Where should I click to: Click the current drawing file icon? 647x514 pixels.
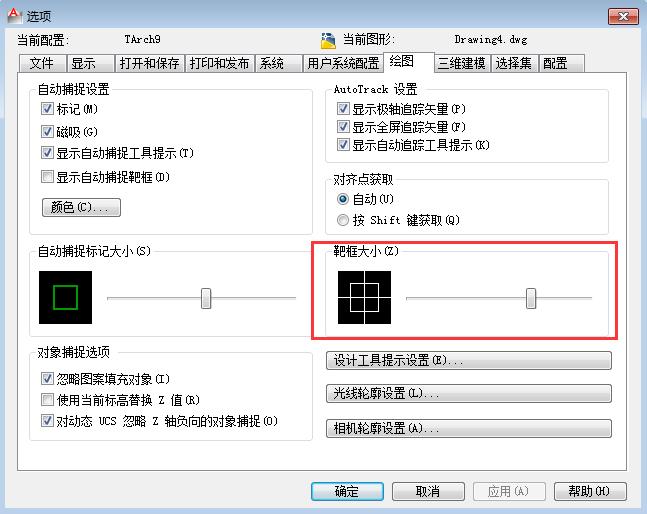click(x=328, y=42)
